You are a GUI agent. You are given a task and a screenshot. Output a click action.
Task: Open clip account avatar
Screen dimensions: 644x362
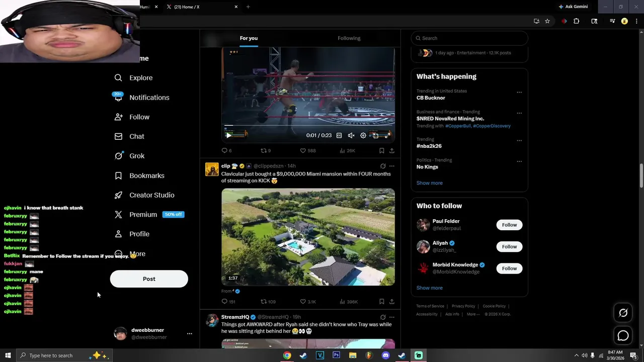pyautogui.click(x=212, y=169)
